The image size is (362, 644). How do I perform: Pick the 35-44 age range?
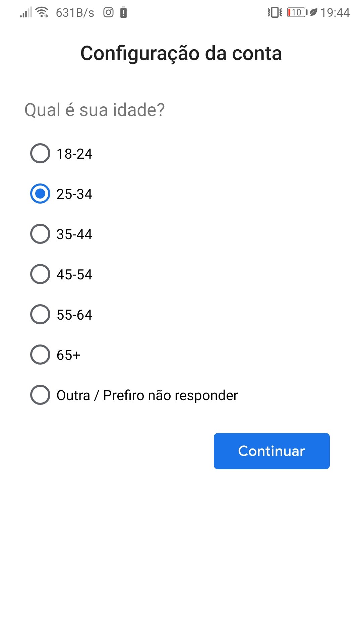click(x=40, y=234)
